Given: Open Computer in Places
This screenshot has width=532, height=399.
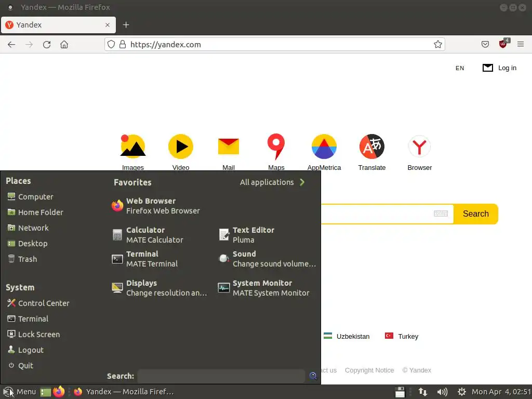Looking at the screenshot, I should tap(31, 197).
